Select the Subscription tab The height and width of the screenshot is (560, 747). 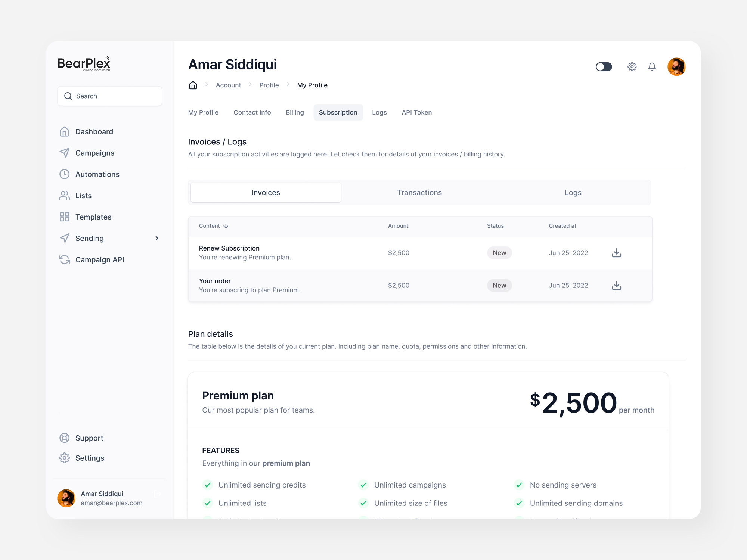point(338,112)
